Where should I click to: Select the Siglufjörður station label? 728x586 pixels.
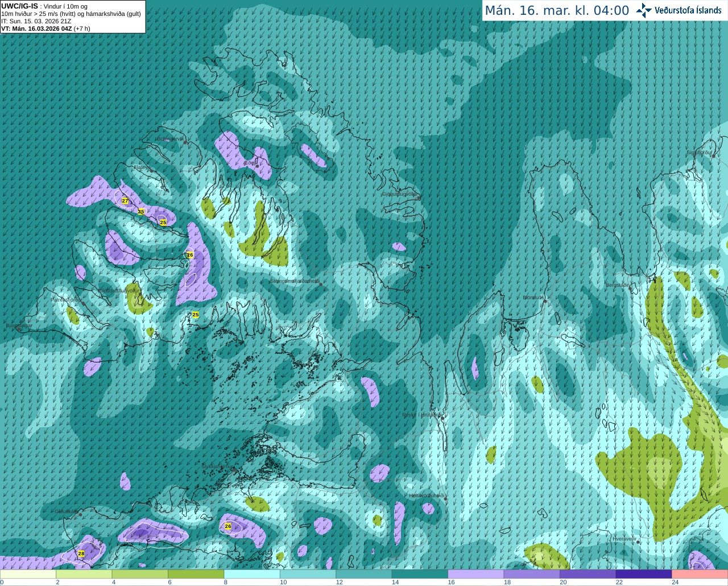(x=699, y=152)
